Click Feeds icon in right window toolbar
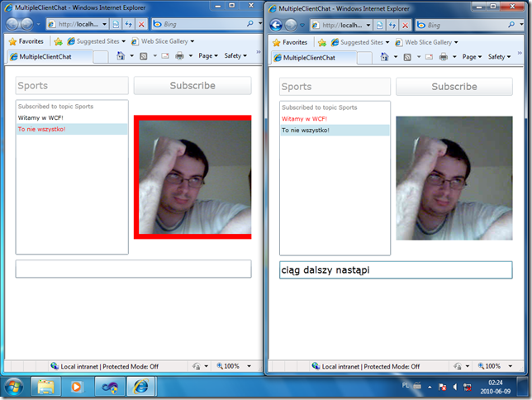The height and width of the screenshot is (400, 532). point(407,57)
